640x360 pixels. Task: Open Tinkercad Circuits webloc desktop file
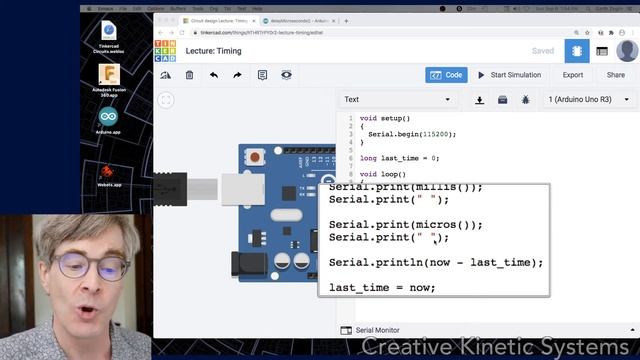coord(109,37)
